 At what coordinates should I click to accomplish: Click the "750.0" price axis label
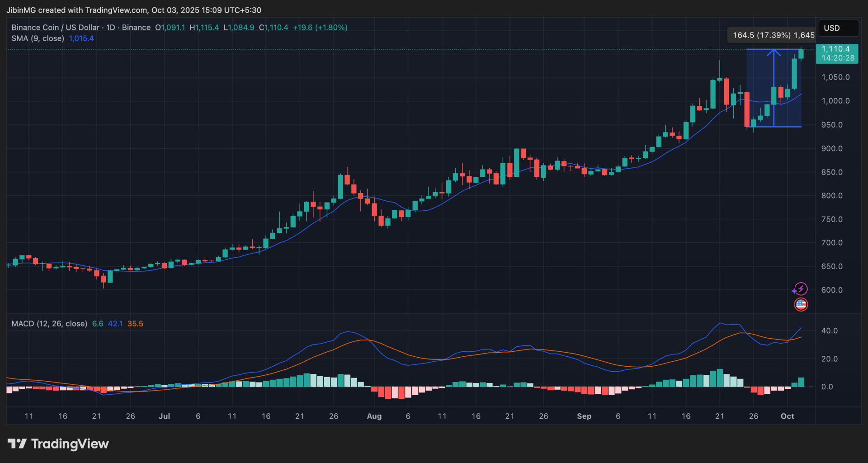832,219
